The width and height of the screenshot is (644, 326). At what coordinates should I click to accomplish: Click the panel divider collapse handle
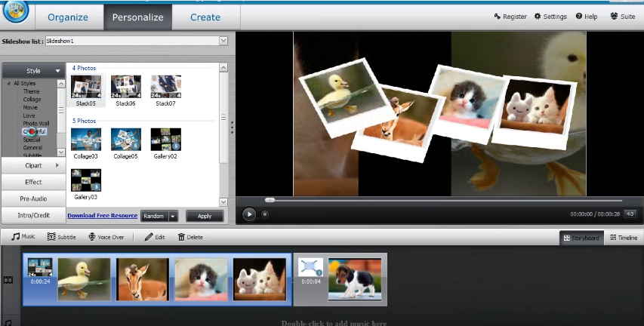(232, 128)
